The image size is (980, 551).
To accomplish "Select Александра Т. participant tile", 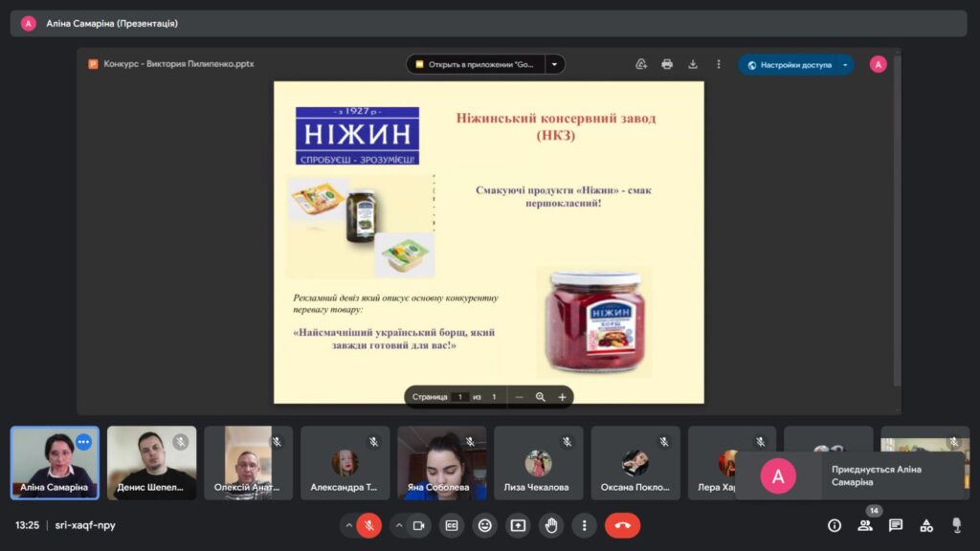I will (345, 463).
